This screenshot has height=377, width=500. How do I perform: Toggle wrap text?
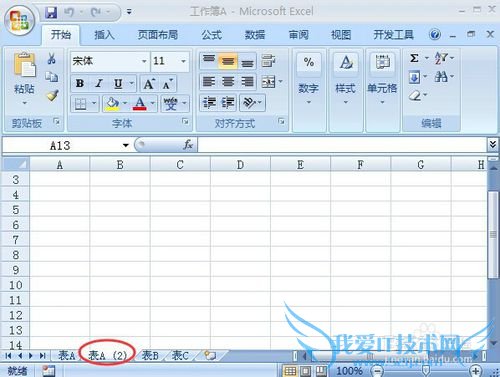pos(268,61)
